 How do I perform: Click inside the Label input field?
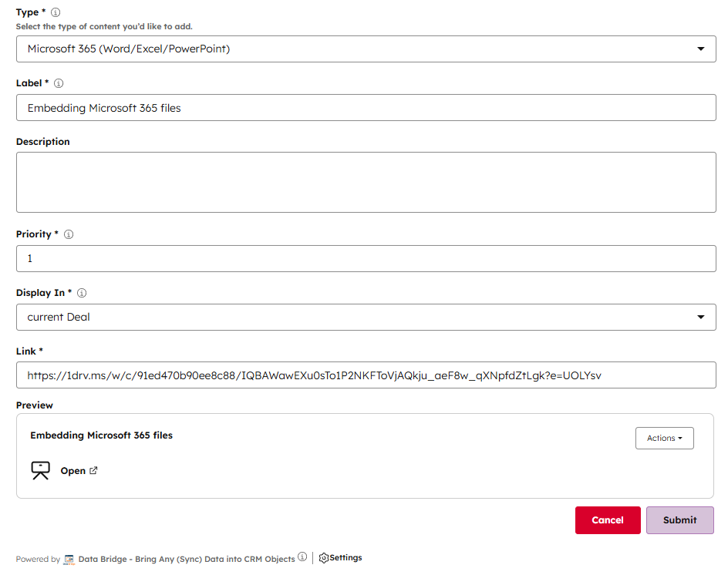366,108
